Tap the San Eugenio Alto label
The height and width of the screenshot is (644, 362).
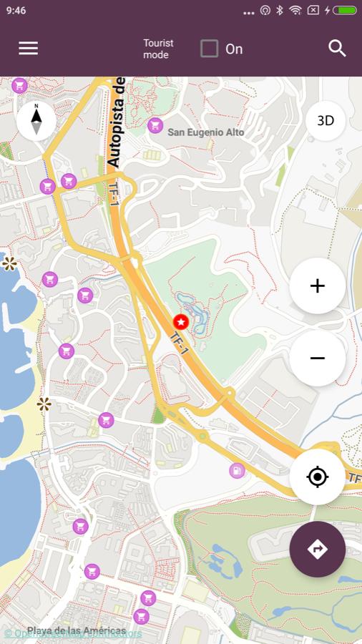206,132
